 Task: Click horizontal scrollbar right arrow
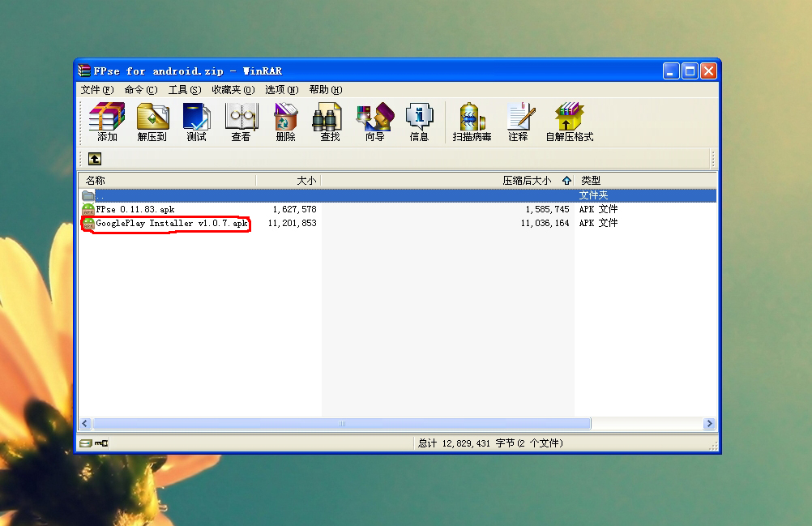(709, 424)
